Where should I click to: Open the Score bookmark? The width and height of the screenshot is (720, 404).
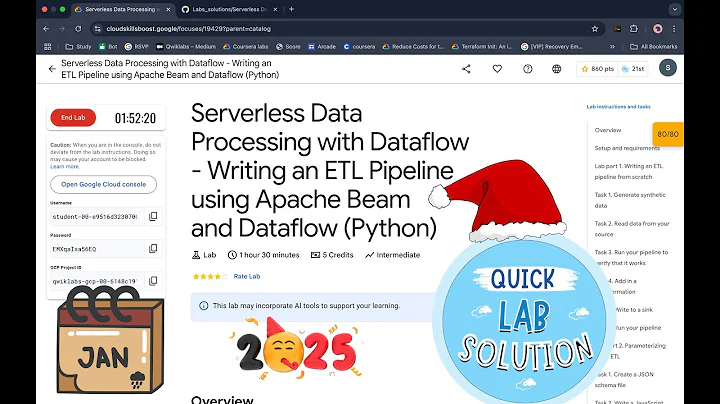click(x=288, y=46)
